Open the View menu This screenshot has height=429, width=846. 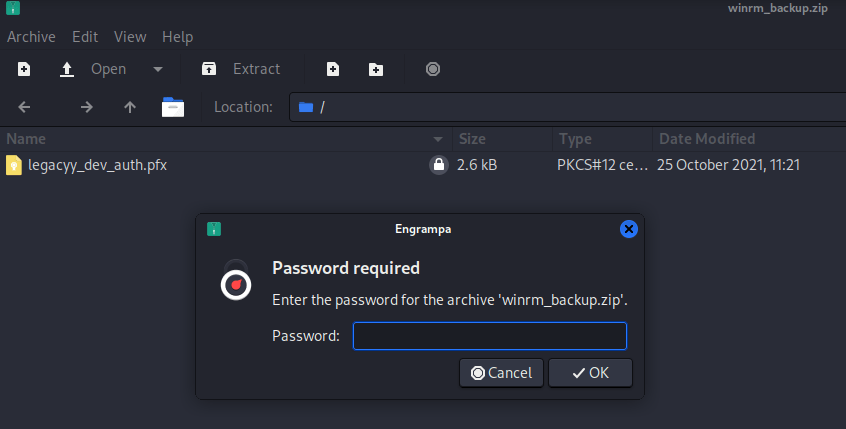tap(130, 37)
